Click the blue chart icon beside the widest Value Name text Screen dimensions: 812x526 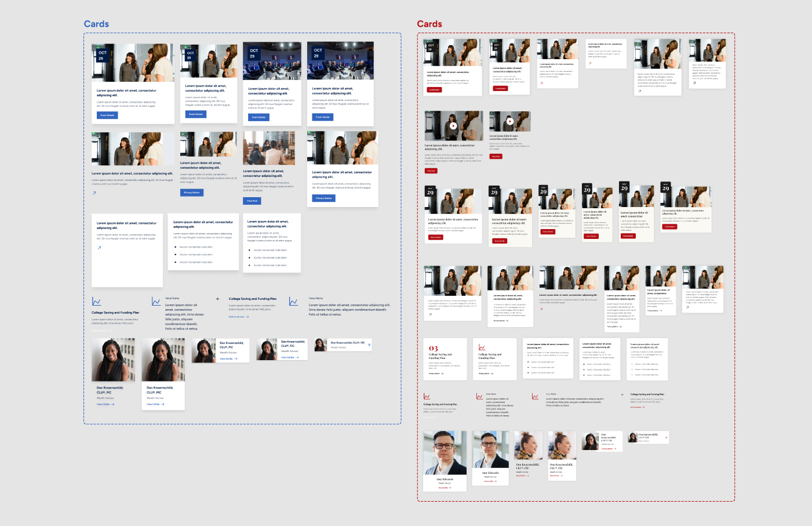click(293, 302)
